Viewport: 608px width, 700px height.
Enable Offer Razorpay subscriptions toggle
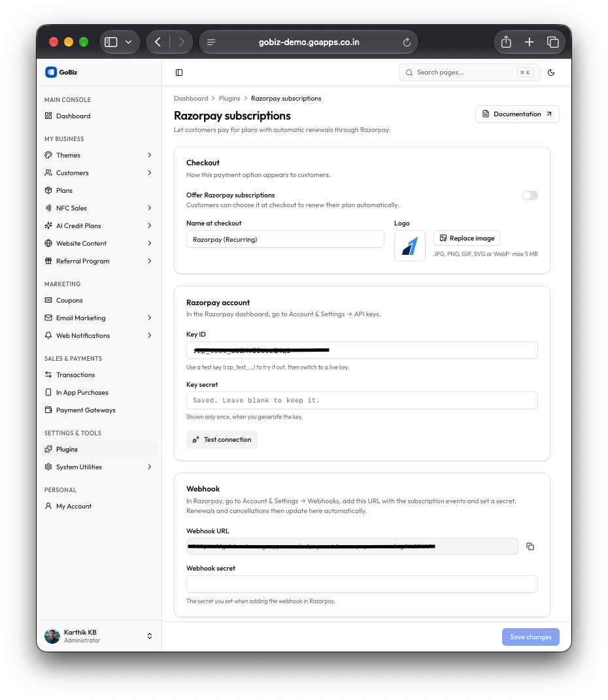pyautogui.click(x=530, y=195)
